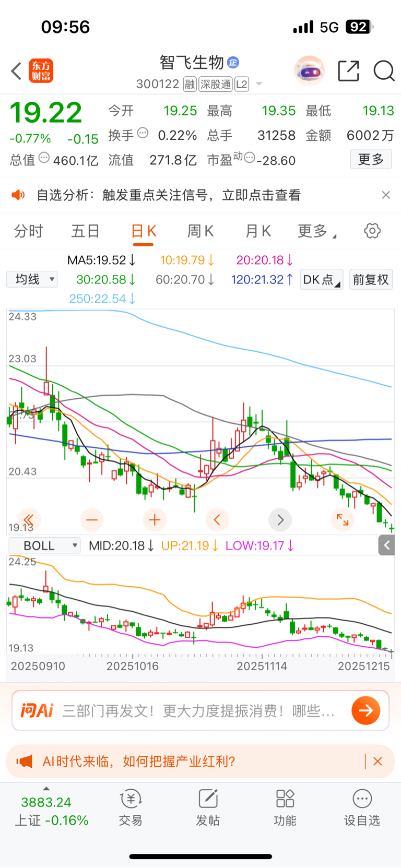
Task: Open chart settings gear icon
Action: tap(372, 231)
